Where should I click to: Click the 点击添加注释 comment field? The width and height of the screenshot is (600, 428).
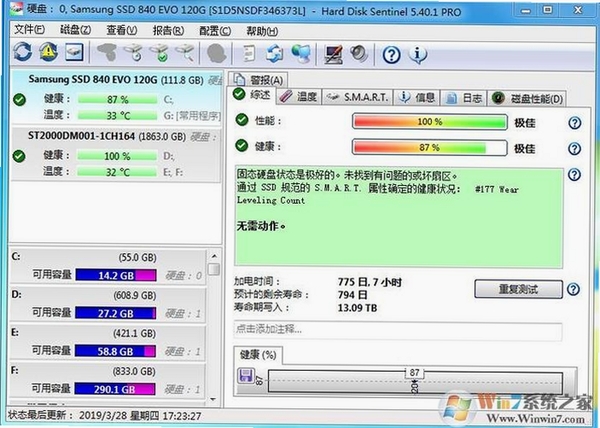coord(398,329)
